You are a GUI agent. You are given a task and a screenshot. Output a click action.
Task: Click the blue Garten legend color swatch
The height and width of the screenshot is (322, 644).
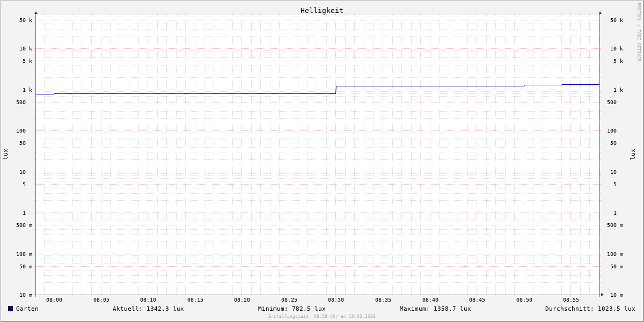10,309
